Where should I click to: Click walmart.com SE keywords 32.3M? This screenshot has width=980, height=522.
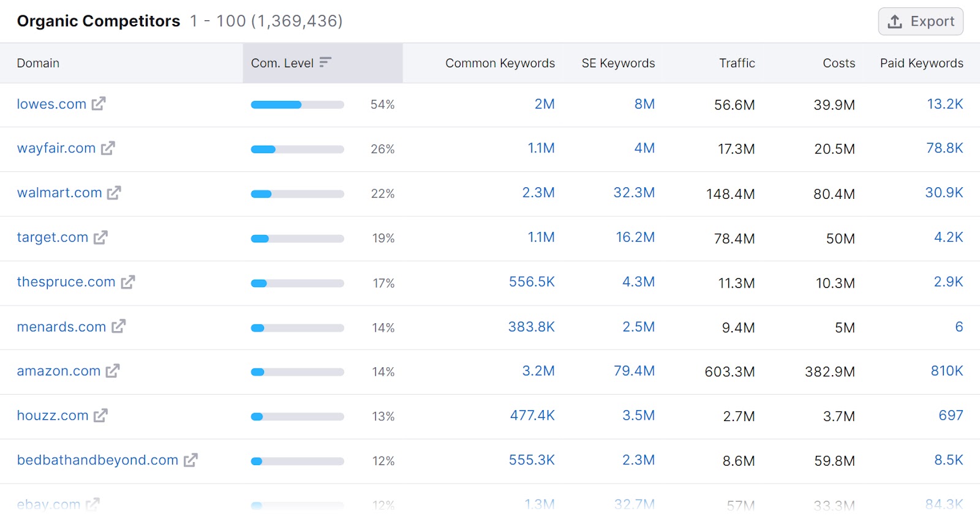tap(634, 193)
